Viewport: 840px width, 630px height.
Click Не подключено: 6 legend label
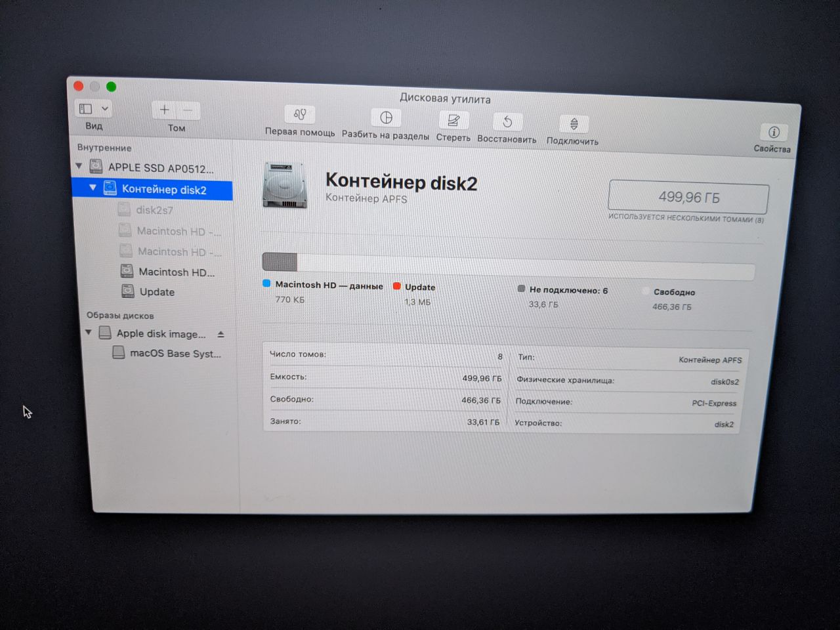pyautogui.click(x=568, y=289)
